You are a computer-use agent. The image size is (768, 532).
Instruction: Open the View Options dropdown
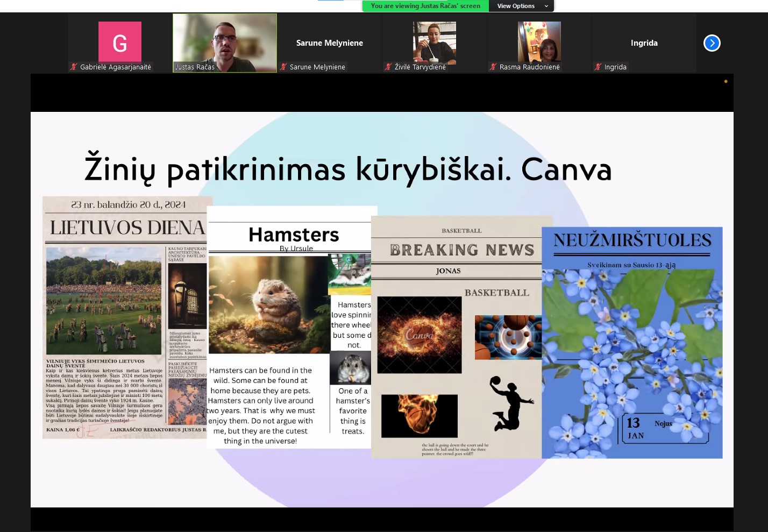521,6
